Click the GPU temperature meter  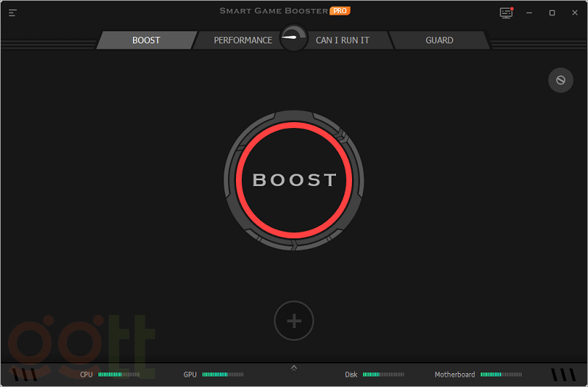coord(215,374)
